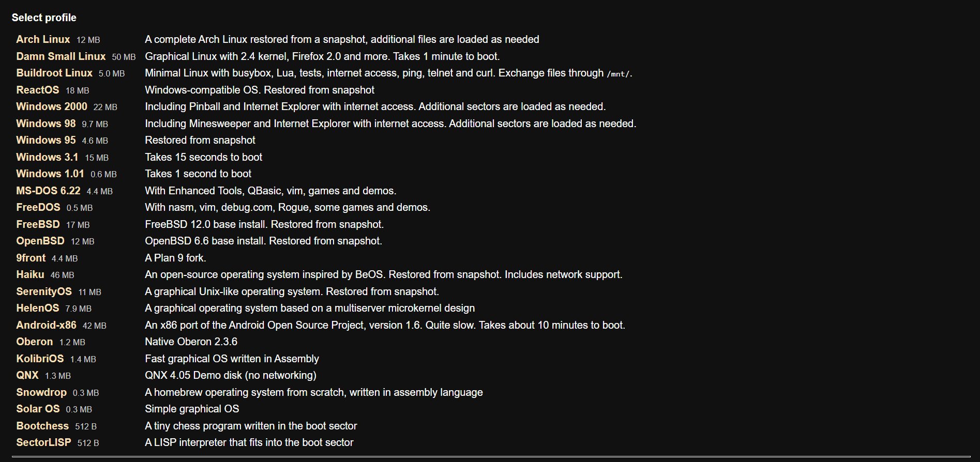Choose the Windows 98 profile
The width and height of the screenshot is (980, 462).
tap(46, 124)
